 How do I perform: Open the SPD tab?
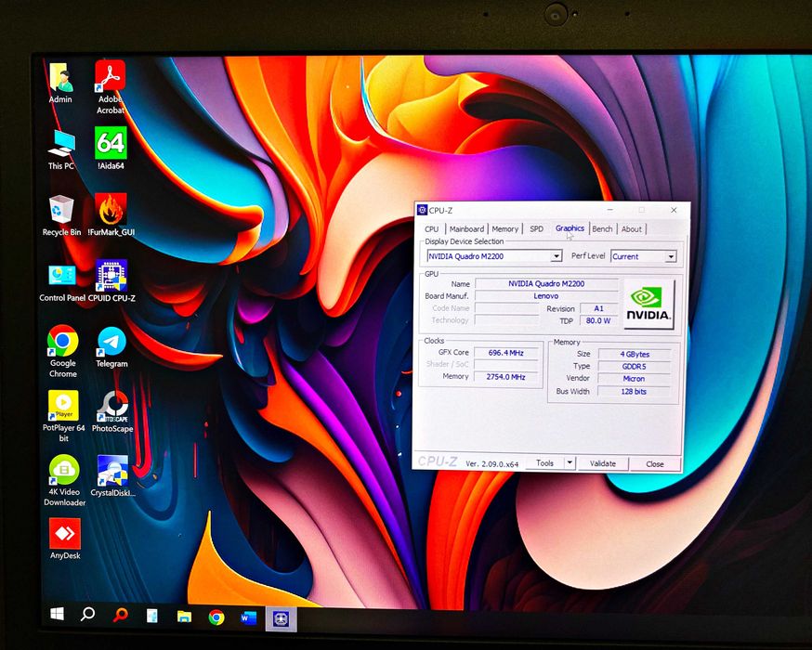tap(536, 228)
